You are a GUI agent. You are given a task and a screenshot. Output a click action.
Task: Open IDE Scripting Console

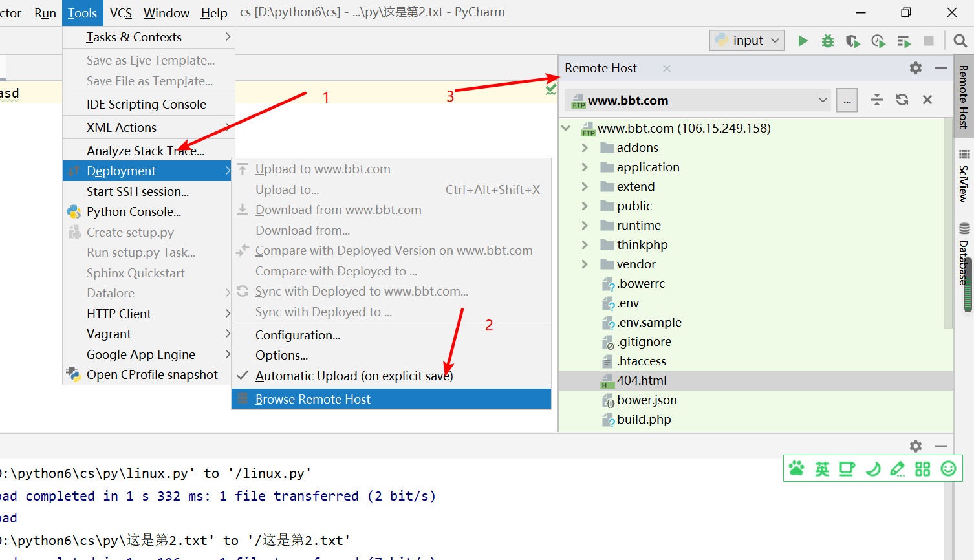(148, 104)
